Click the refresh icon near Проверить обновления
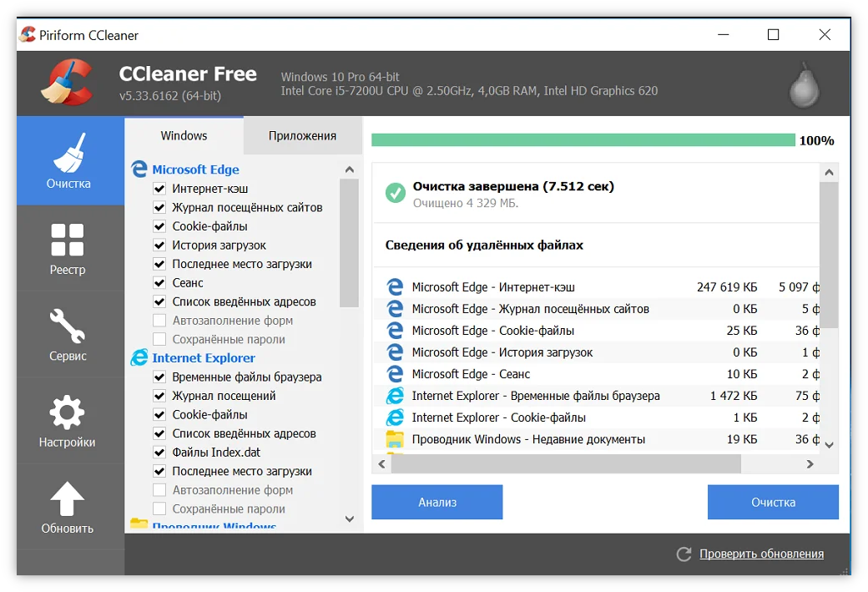868x592 pixels. [x=684, y=554]
